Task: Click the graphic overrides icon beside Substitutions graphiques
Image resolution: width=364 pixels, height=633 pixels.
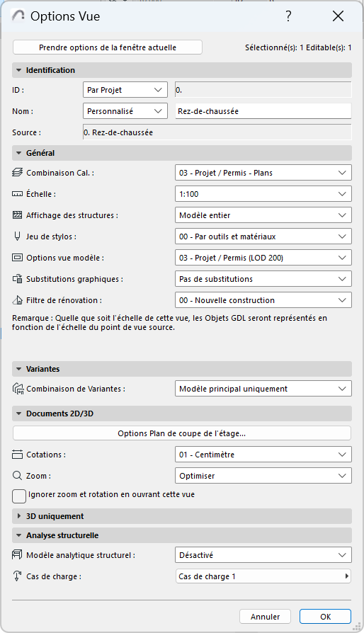Action: pyautogui.click(x=18, y=279)
